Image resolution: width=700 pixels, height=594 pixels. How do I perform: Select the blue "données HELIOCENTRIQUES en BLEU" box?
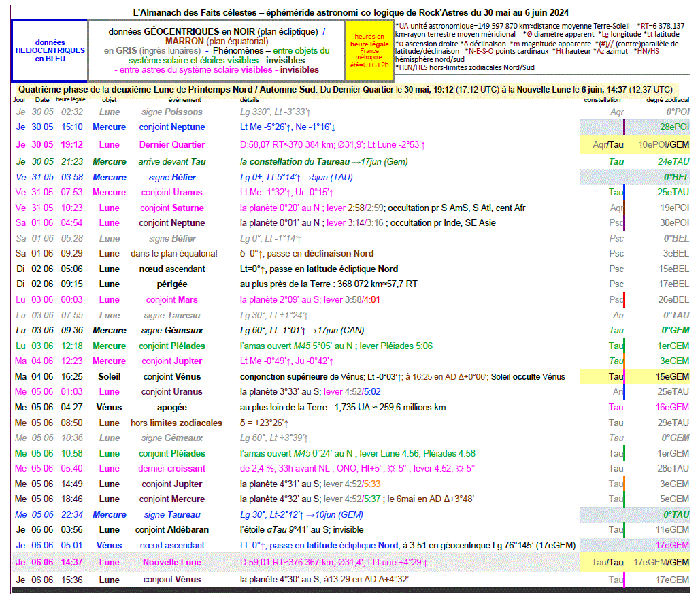tap(50, 50)
